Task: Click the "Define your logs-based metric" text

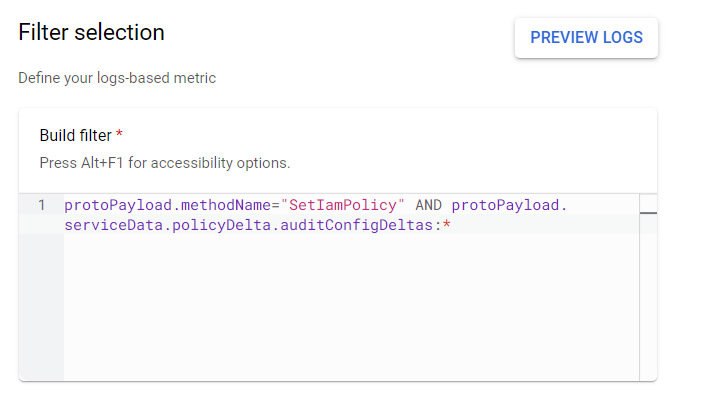Action: (117, 77)
